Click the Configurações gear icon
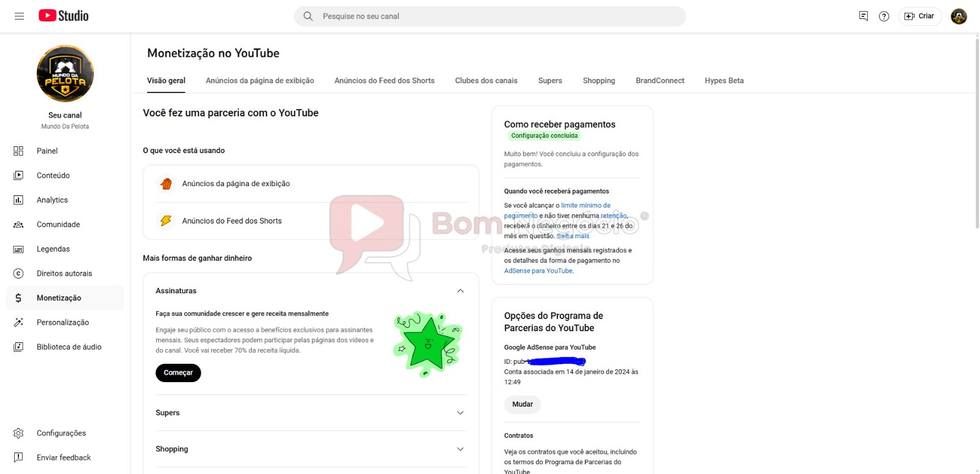Screen dimensions: 980x474 (x=18, y=433)
